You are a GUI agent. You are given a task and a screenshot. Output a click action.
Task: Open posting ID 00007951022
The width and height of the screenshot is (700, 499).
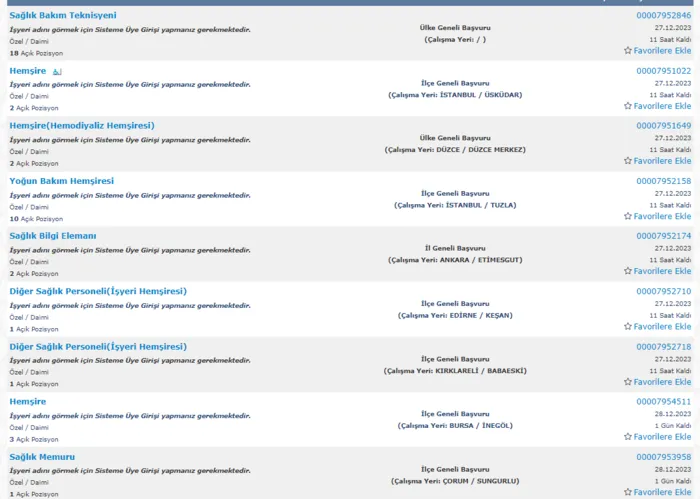(x=663, y=71)
